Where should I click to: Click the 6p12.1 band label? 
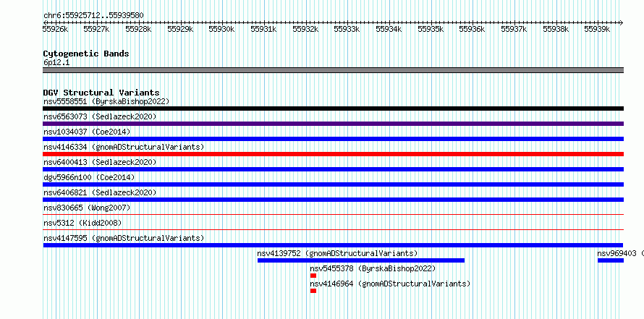56,63
